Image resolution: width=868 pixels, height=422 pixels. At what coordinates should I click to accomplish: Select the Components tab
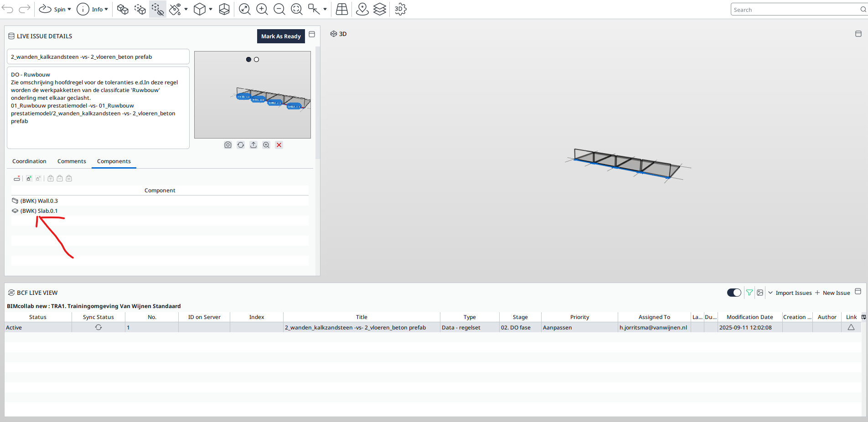(114, 161)
